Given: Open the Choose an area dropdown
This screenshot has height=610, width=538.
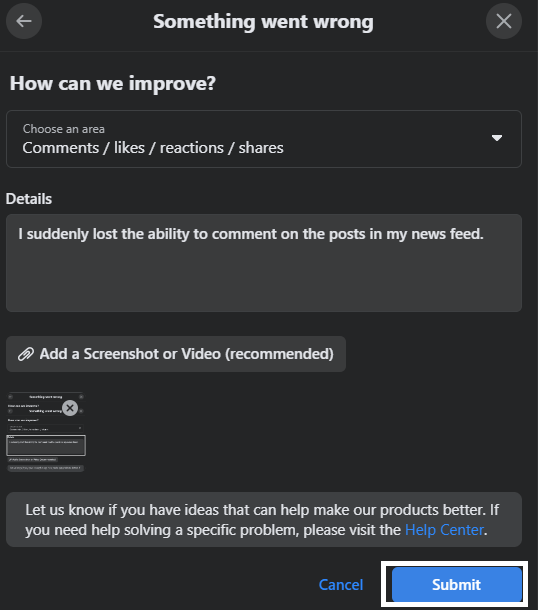Looking at the screenshot, I should [264, 139].
